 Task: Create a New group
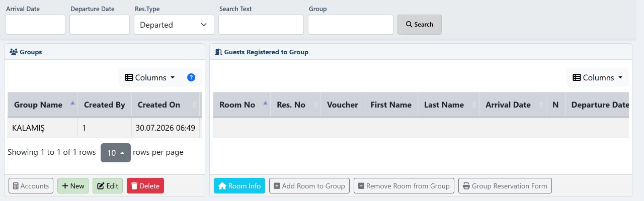coord(73,186)
